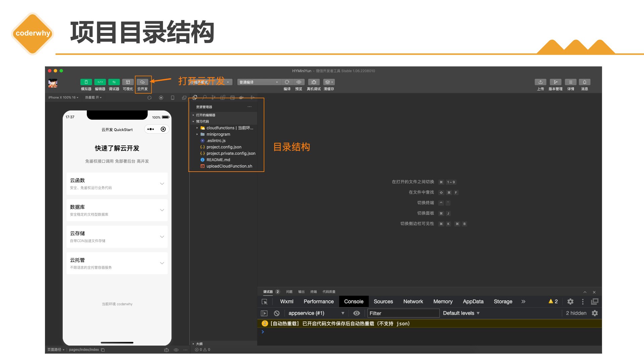Open the 小程序模式 mode dropdown
Viewport: 644px width, 362px height.
(x=210, y=82)
